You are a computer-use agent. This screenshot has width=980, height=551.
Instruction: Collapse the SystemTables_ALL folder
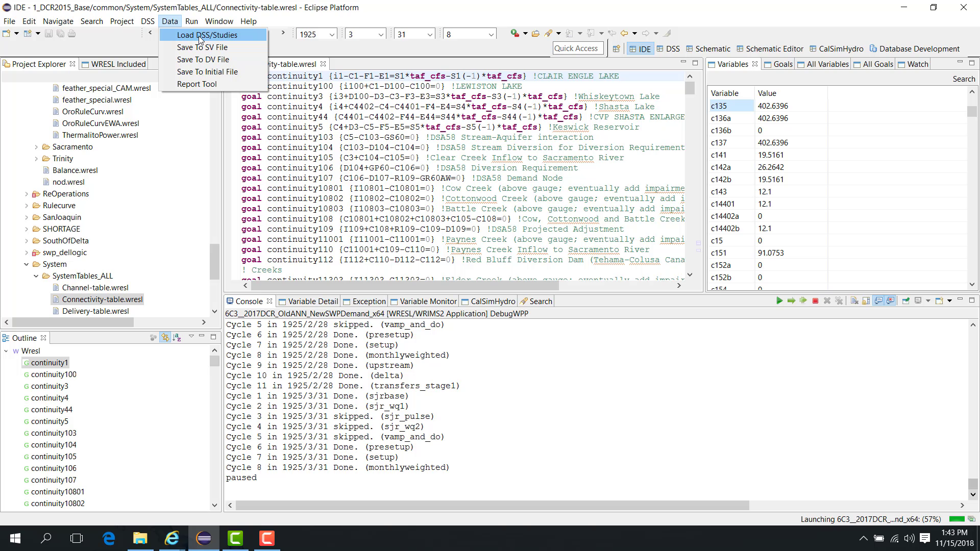coord(36,276)
